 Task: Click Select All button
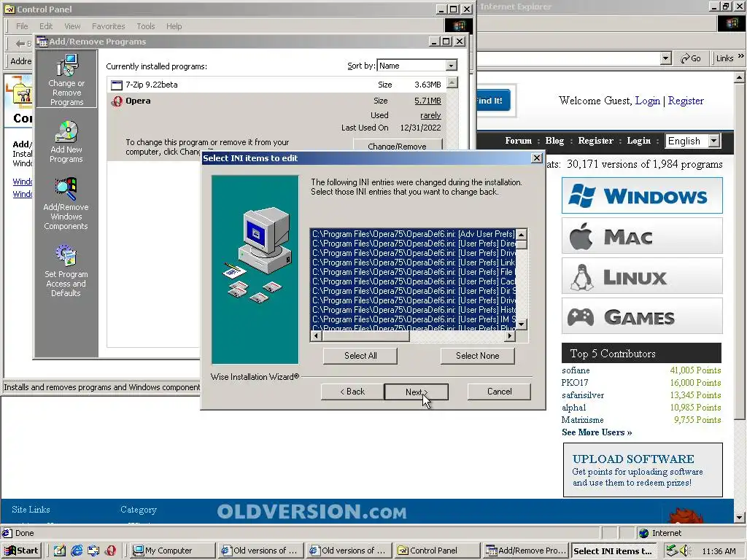coord(360,356)
